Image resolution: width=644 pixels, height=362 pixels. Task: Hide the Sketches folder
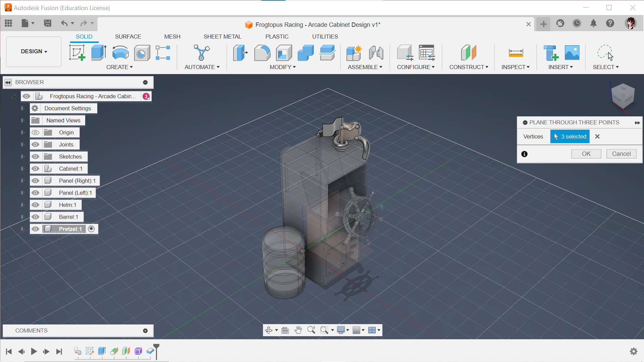[x=35, y=157]
